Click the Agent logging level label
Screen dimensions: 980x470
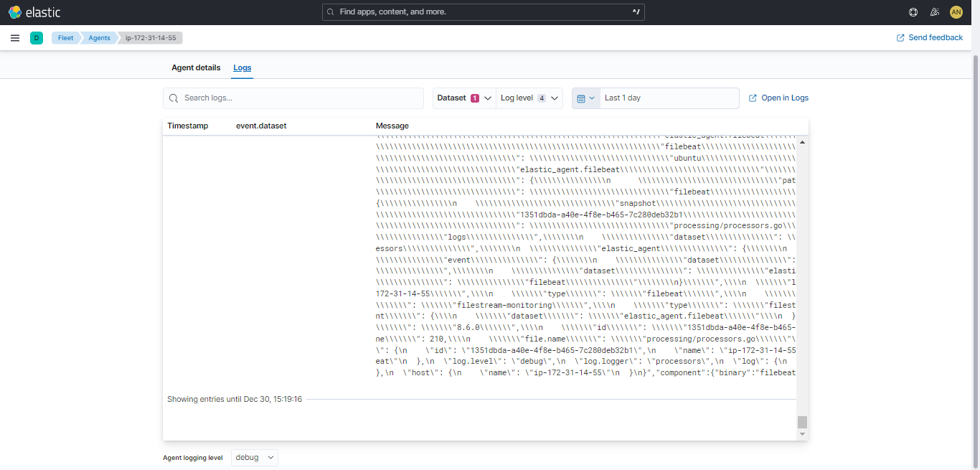pos(193,458)
